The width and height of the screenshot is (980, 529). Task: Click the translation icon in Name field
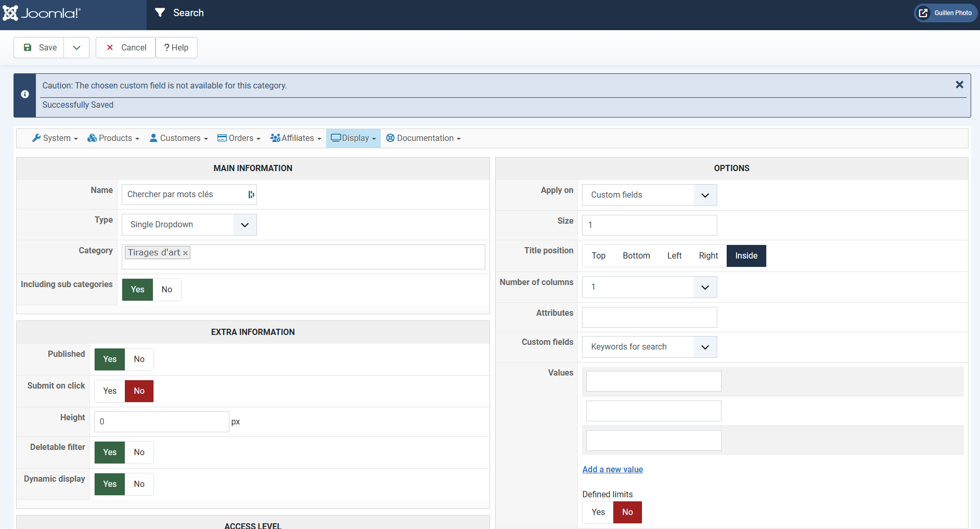coord(251,195)
